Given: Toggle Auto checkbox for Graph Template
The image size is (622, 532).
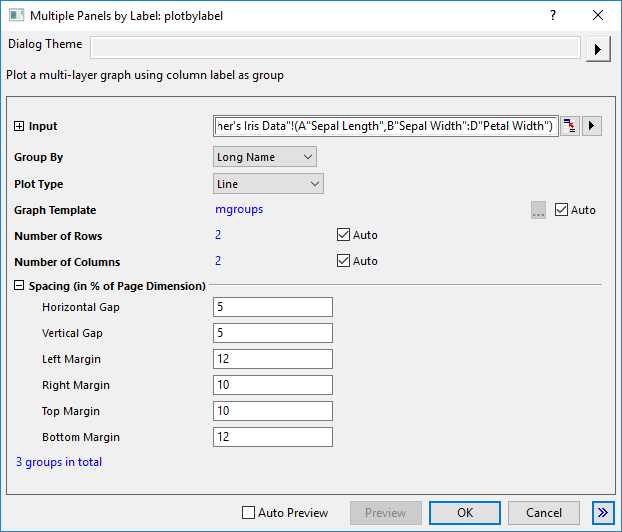Looking at the screenshot, I should pos(561,210).
